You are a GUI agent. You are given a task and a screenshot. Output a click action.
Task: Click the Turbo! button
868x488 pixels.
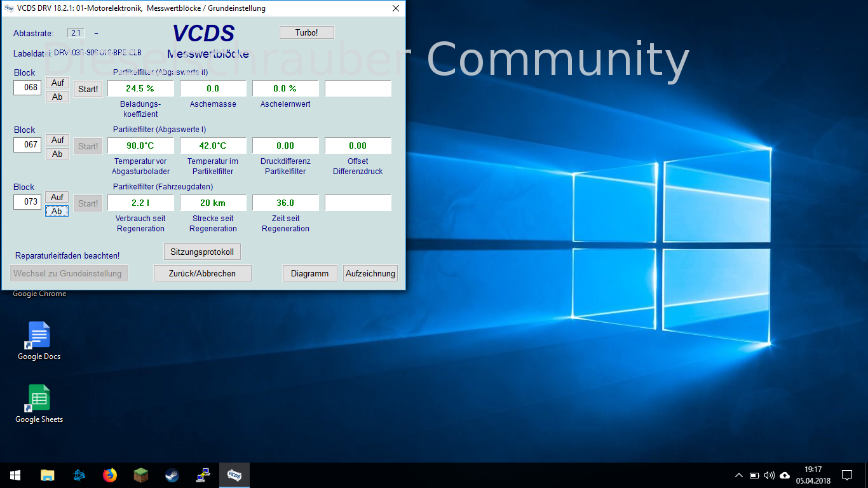(x=306, y=32)
